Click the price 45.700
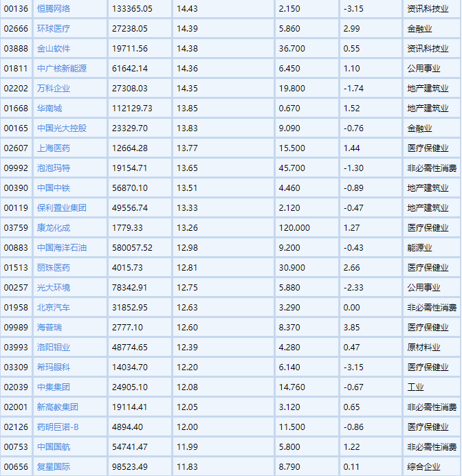Screen dimensions: 462x476 (291, 168)
